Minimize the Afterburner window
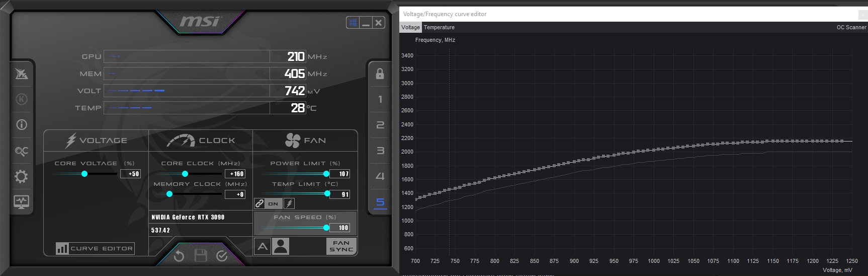The image size is (868, 276). click(x=366, y=23)
